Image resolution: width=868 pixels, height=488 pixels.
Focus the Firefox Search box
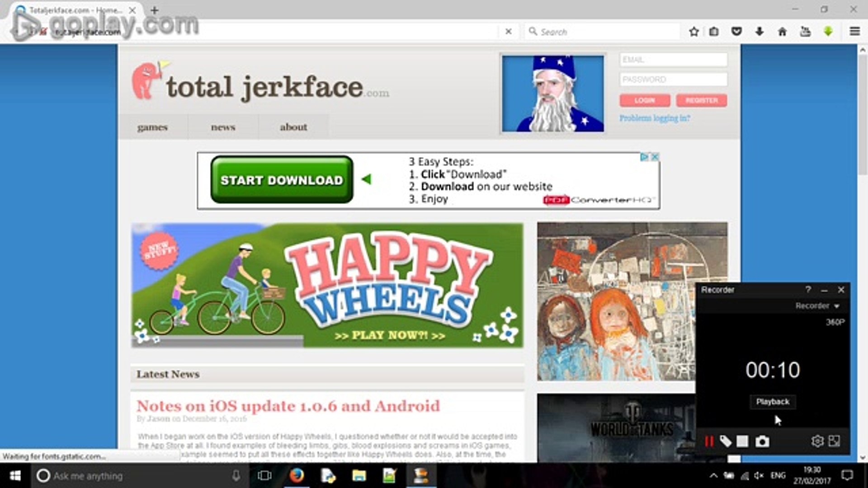point(602,32)
